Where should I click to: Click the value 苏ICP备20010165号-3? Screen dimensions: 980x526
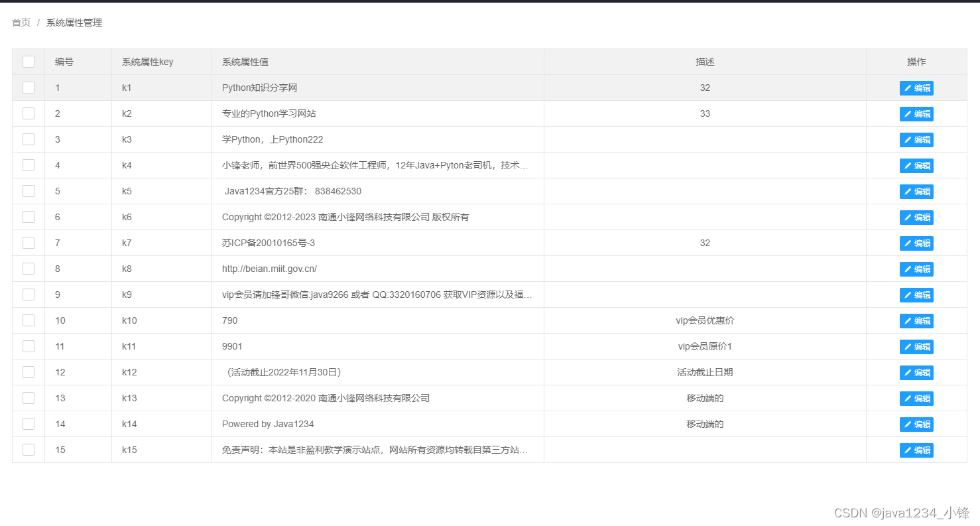[269, 243]
